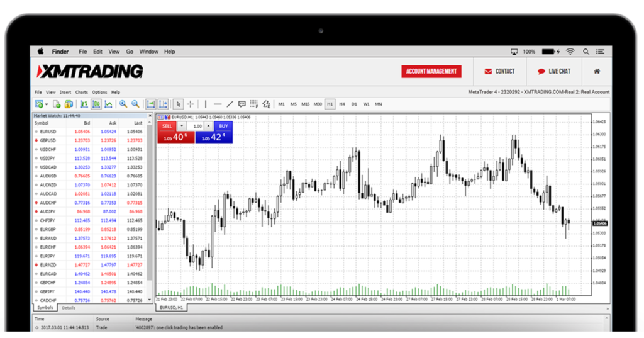Viewport: 644px width, 338px height.
Task: Click the trade volume input field
Action: (196, 126)
